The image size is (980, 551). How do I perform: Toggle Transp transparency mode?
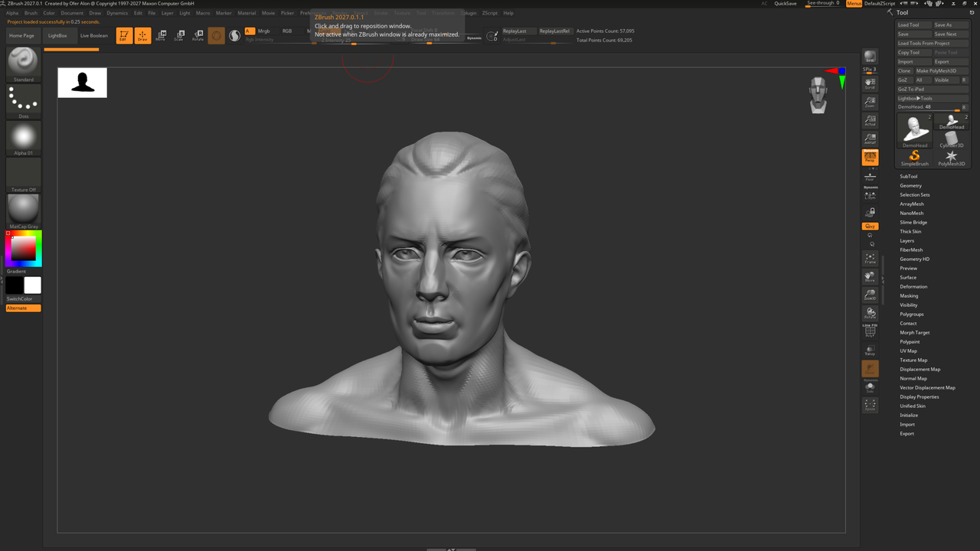point(870,350)
